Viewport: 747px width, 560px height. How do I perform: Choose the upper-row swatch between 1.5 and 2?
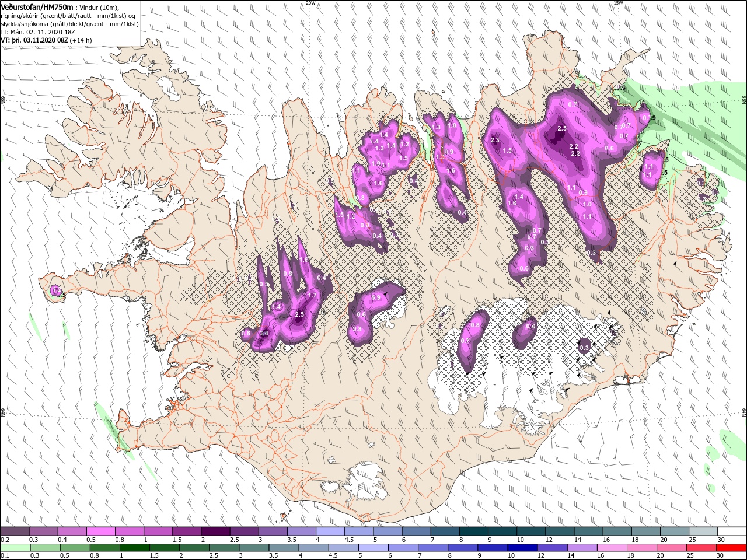(x=187, y=531)
